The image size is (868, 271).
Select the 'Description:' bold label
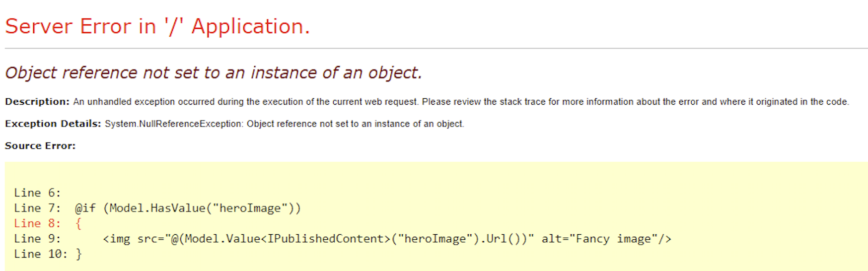click(x=37, y=102)
